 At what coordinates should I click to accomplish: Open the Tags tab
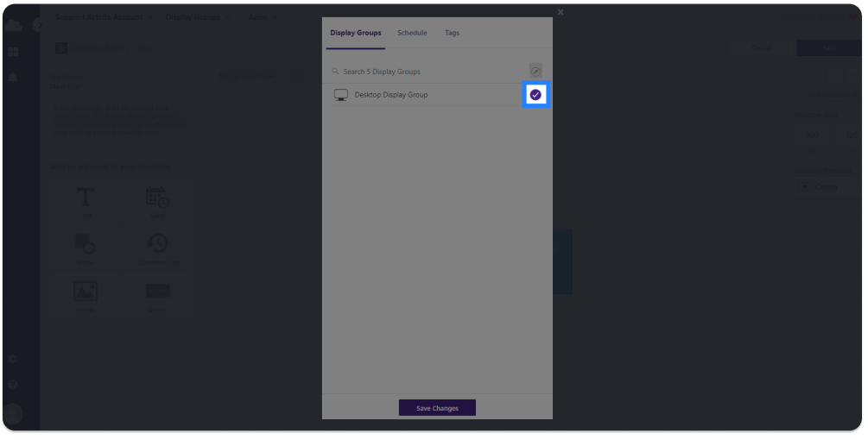[452, 33]
